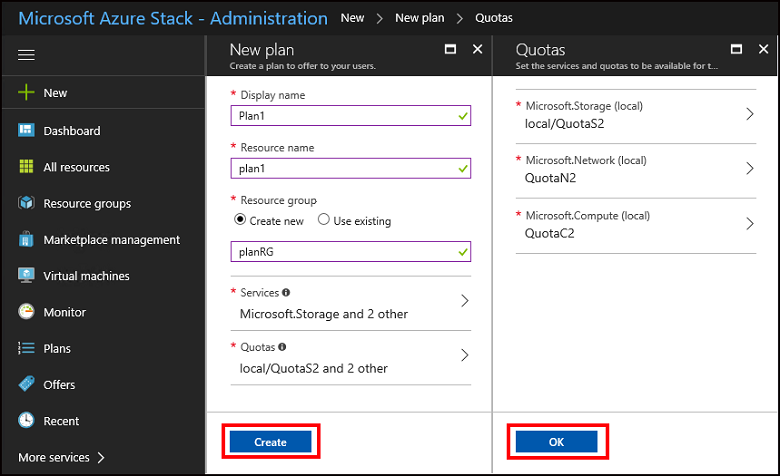This screenshot has width=780, height=476.
Task: Open Offers in the sidebar menu
Action: pos(59,385)
